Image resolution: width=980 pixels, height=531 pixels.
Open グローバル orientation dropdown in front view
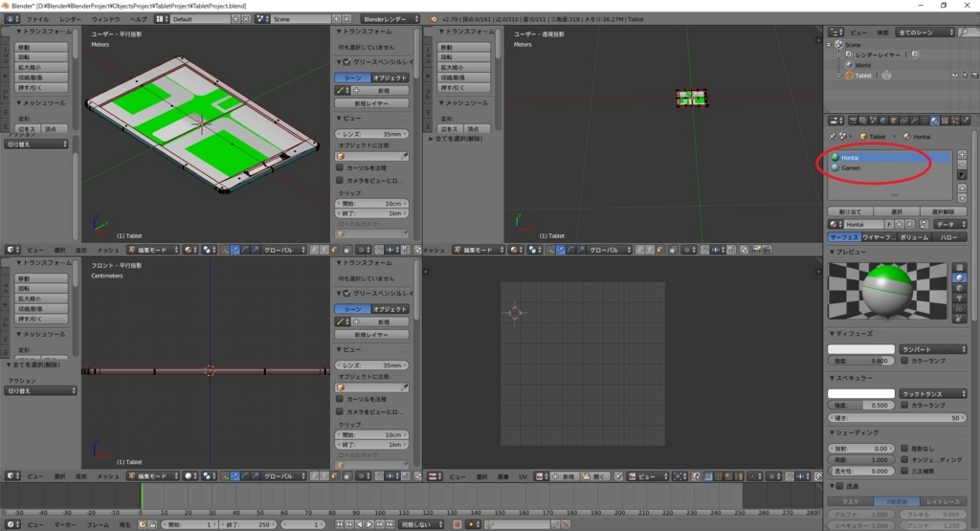click(x=284, y=476)
